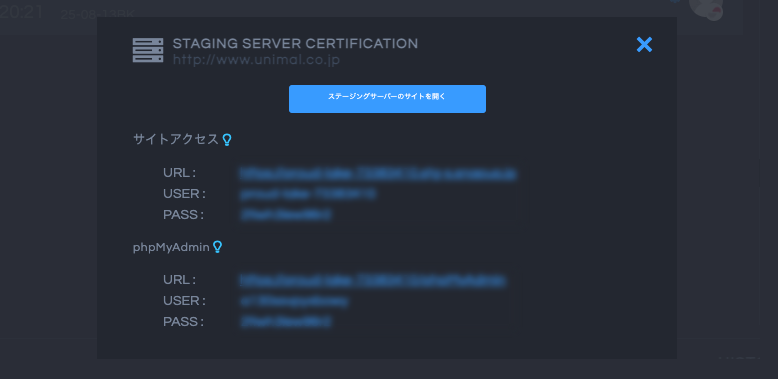Select the site access USER value
778x379 pixels.
tap(307, 194)
